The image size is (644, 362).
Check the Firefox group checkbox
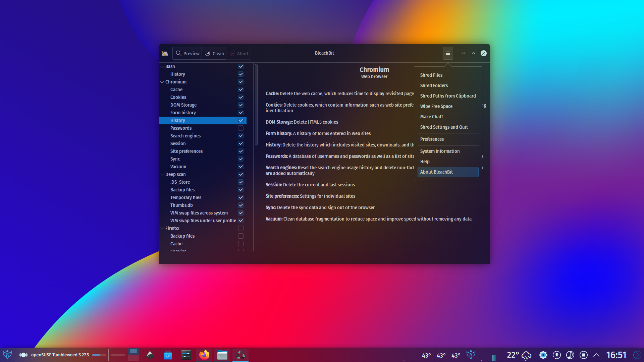(x=241, y=228)
